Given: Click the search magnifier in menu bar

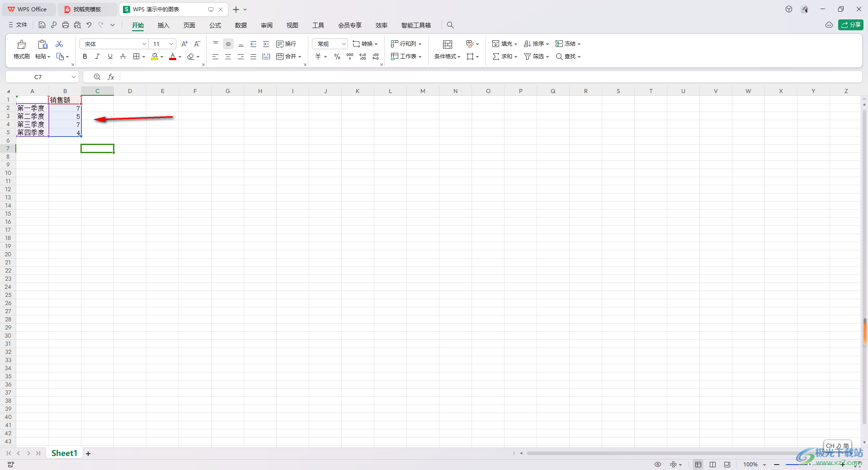Looking at the screenshot, I should pos(450,25).
